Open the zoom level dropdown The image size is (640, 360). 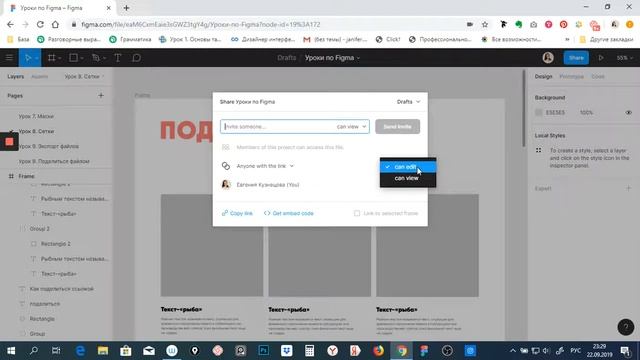624,58
